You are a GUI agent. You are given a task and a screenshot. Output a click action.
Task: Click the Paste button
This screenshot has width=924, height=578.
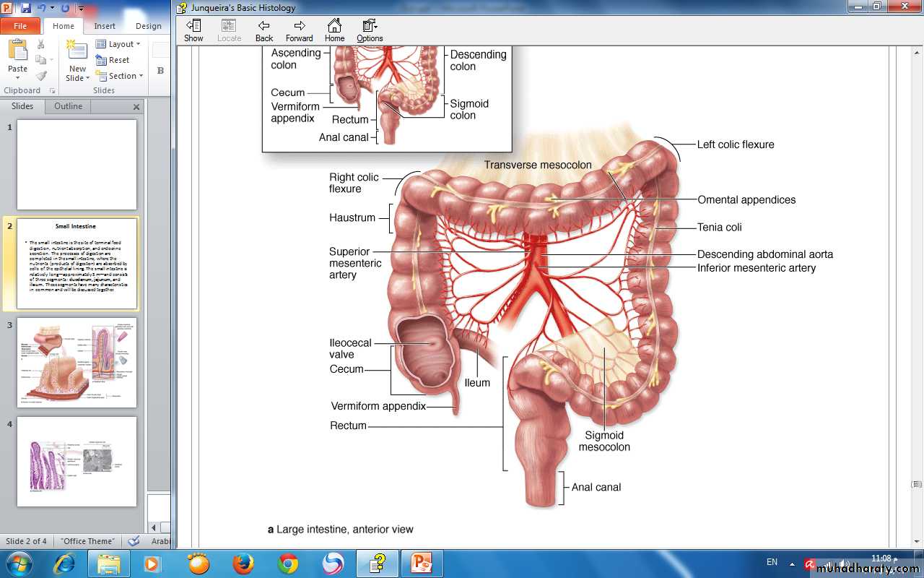click(x=17, y=58)
